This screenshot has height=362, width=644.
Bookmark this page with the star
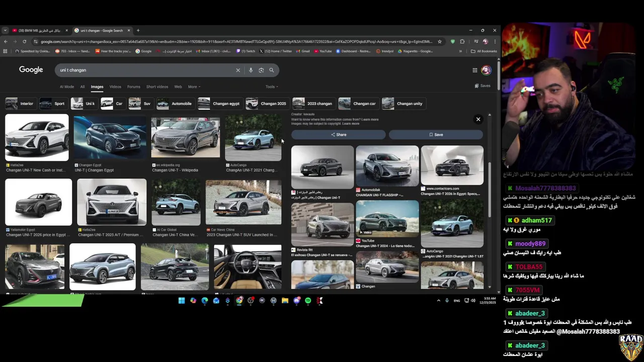[439, 42]
